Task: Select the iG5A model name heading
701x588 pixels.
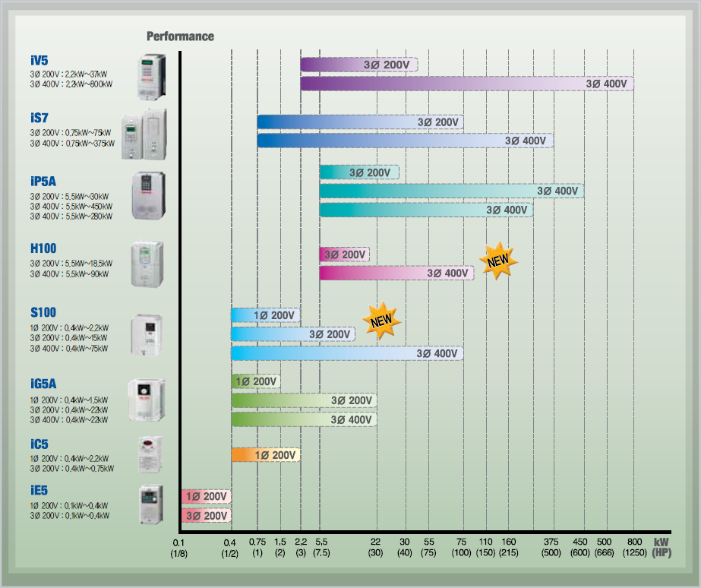Action: [43, 384]
